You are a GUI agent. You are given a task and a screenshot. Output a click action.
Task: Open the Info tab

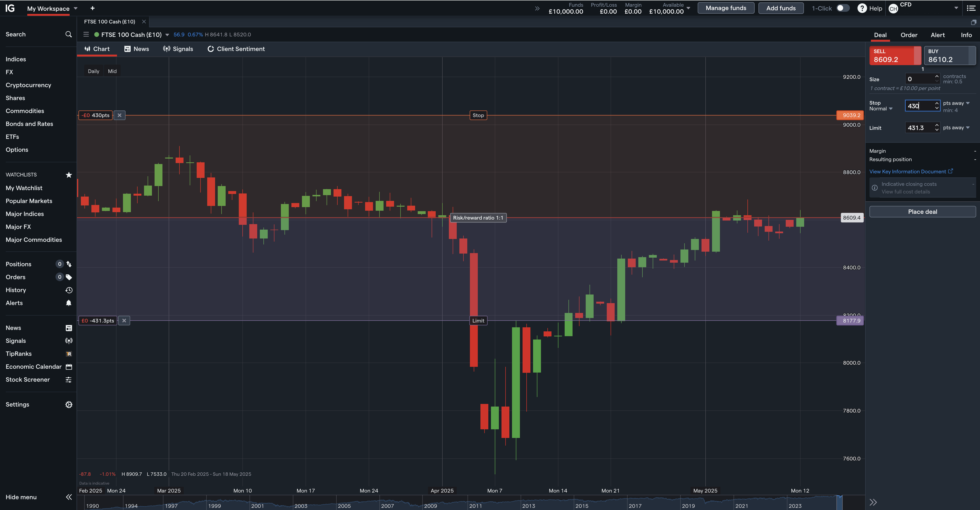point(966,35)
